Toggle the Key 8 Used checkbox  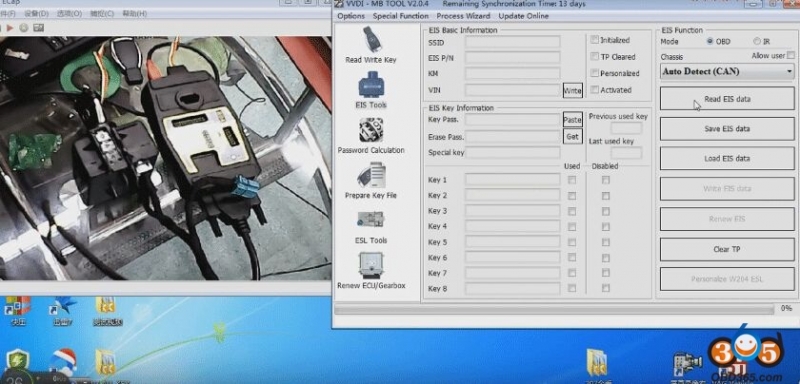[572, 288]
